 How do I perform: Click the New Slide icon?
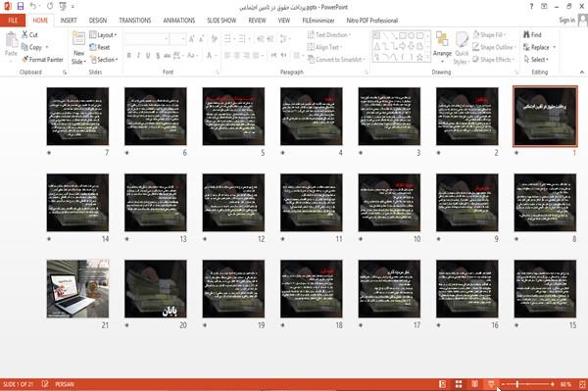[x=78, y=39]
